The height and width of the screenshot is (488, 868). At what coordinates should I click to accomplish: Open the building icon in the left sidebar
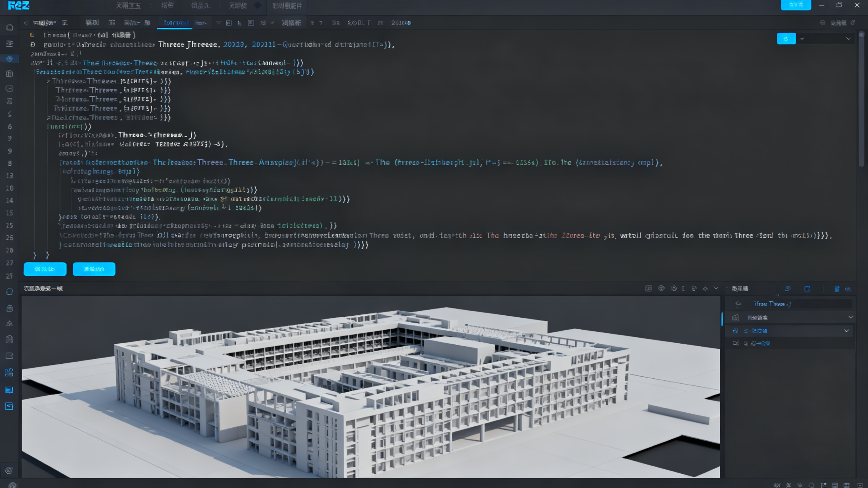pos(10,73)
